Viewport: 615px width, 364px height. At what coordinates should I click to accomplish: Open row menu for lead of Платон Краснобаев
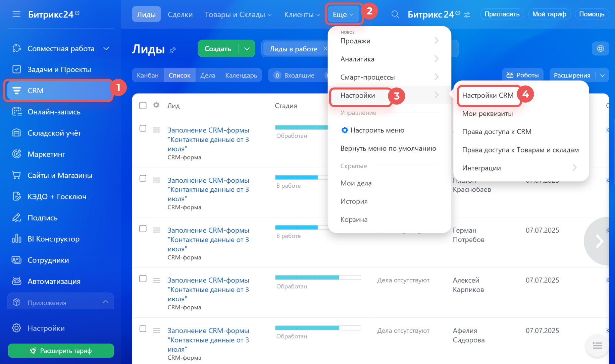[156, 180]
